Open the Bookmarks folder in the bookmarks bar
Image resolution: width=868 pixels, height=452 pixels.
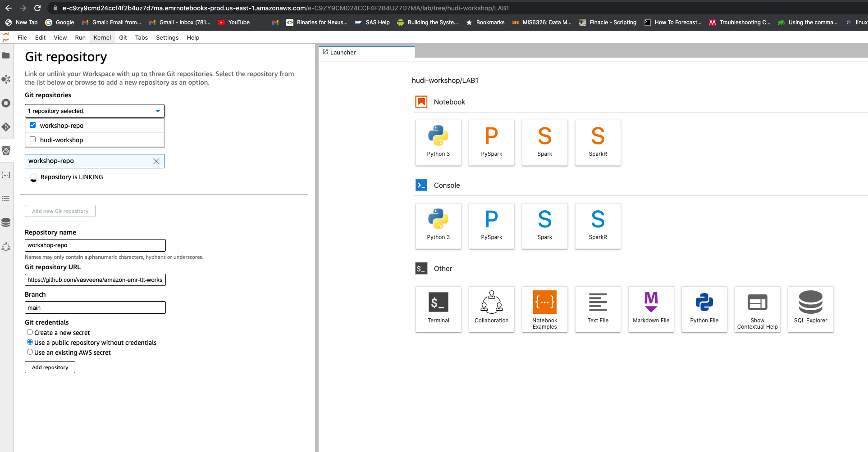[485, 22]
